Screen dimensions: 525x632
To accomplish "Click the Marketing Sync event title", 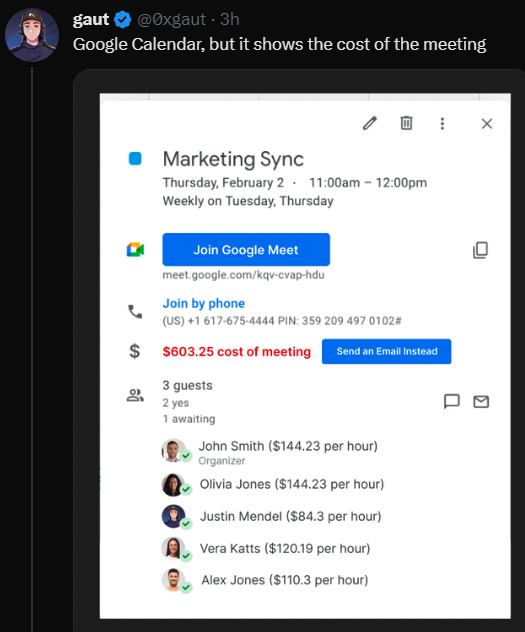I will (x=233, y=159).
